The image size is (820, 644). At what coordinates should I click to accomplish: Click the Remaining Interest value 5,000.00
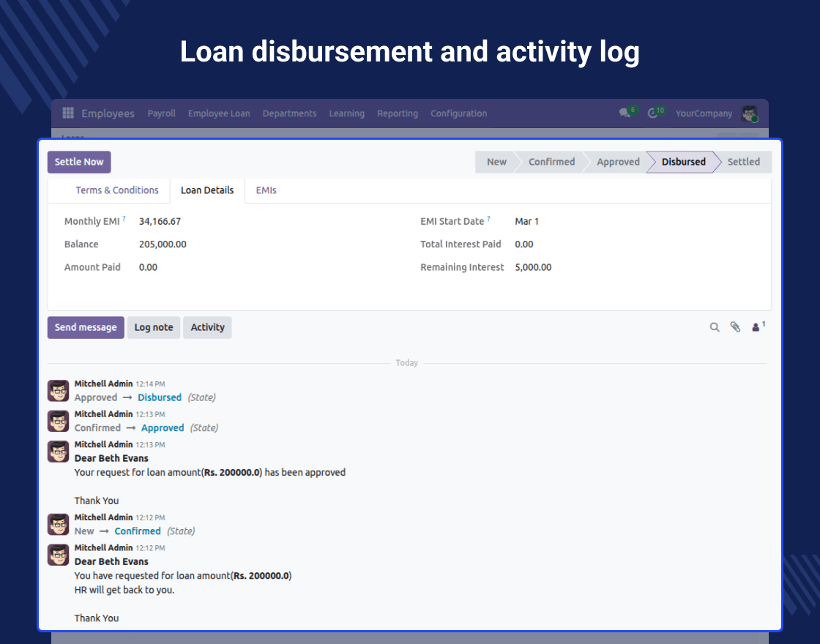pos(533,268)
